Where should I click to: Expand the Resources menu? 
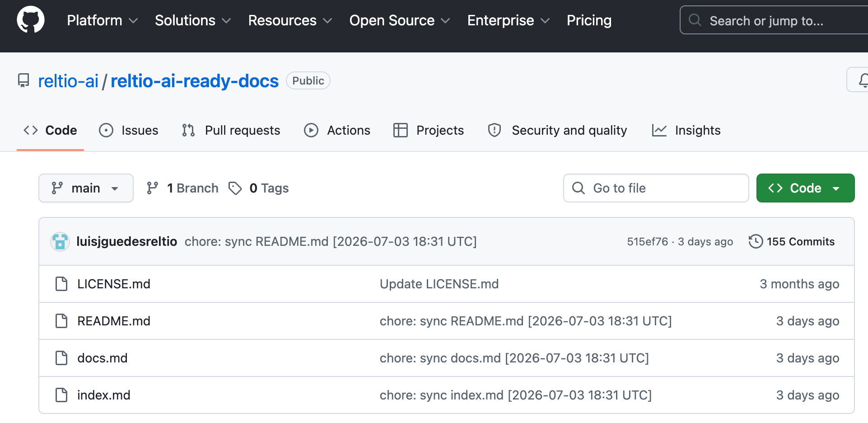pos(290,20)
